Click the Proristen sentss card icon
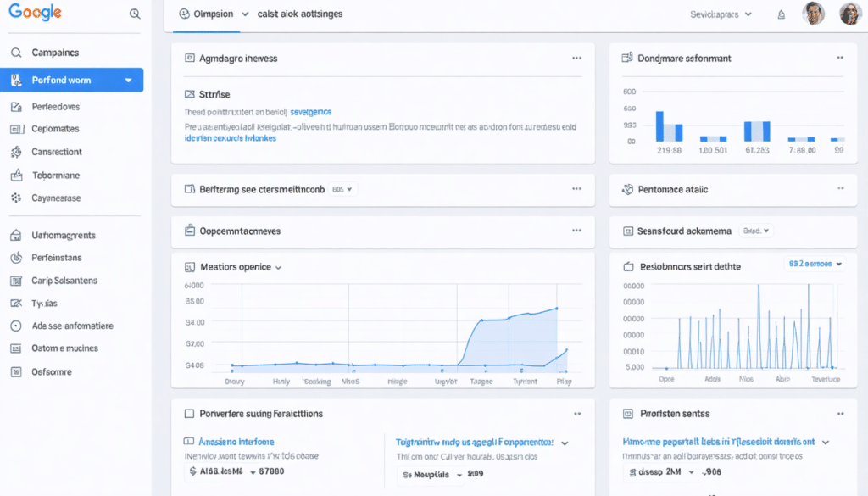868x496 pixels. pyautogui.click(x=628, y=414)
